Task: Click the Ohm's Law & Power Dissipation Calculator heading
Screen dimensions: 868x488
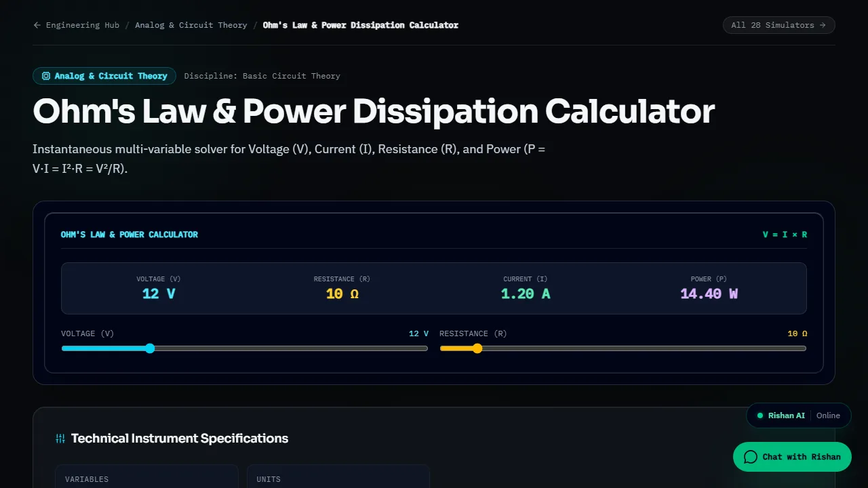Action: (x=374, y=112)
